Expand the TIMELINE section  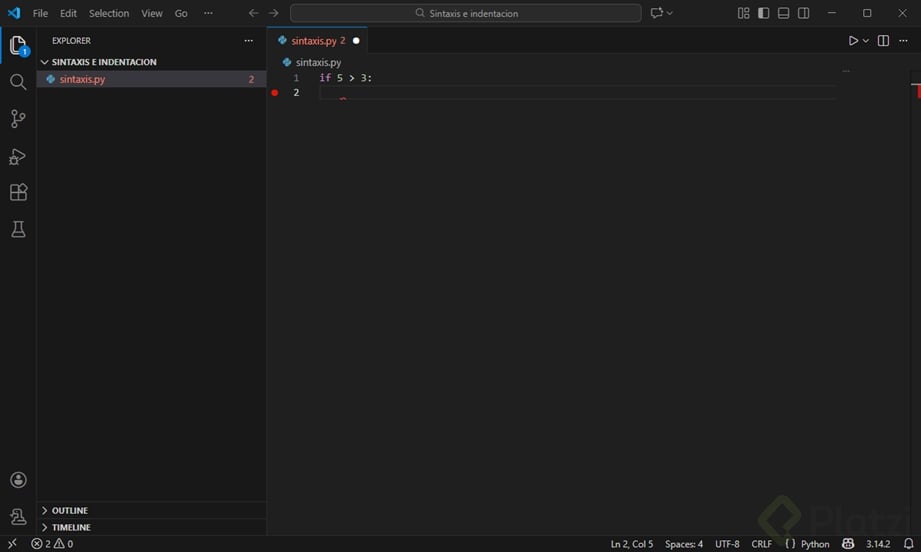[x=70, y=527]
